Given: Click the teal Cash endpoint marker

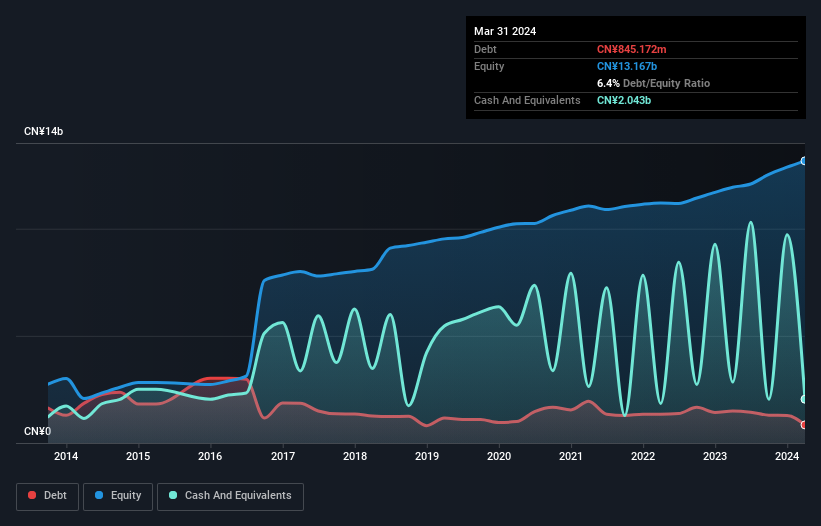Looking at the screenshot, I should 803,399.
